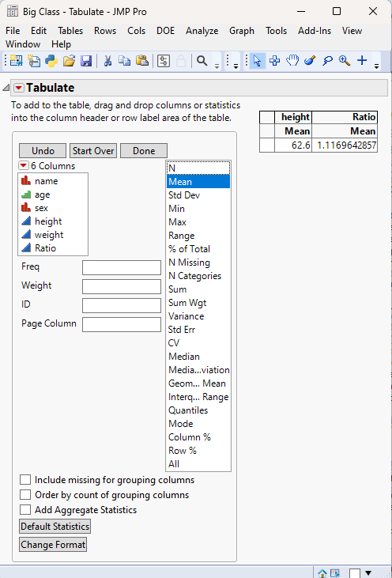Click the Freq input box
392x578 pixels.
pyautogui.click(x=122, y=267)
